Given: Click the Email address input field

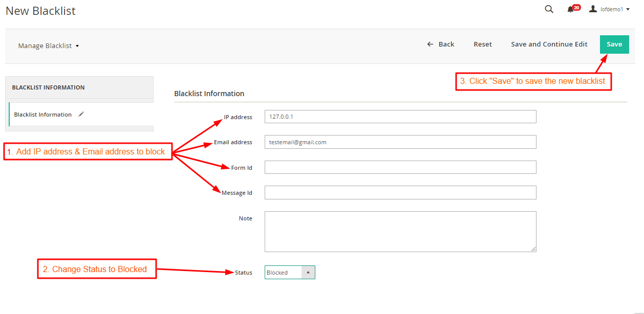Looking at the screenshot, I should click(x=400, y=142).
